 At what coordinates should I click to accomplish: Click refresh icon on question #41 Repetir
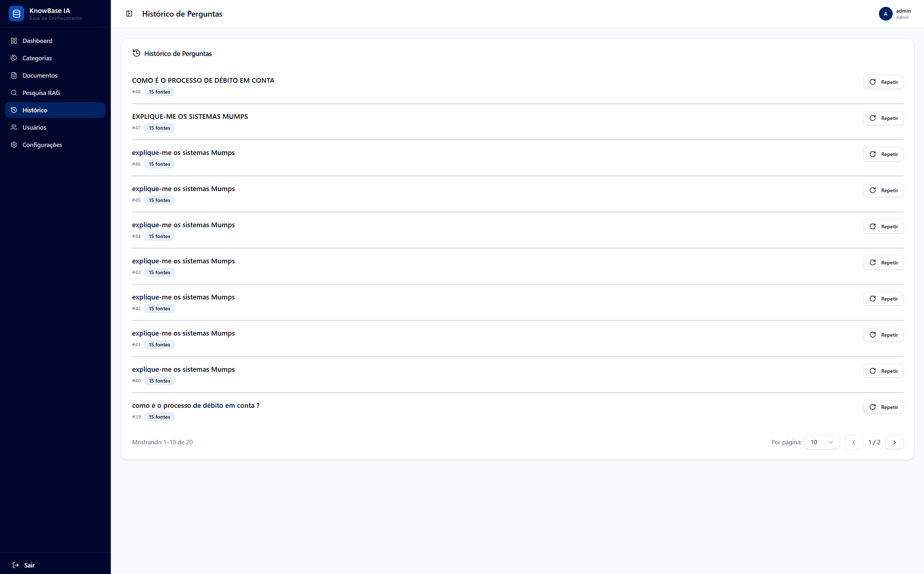click(x=872, y=335)
